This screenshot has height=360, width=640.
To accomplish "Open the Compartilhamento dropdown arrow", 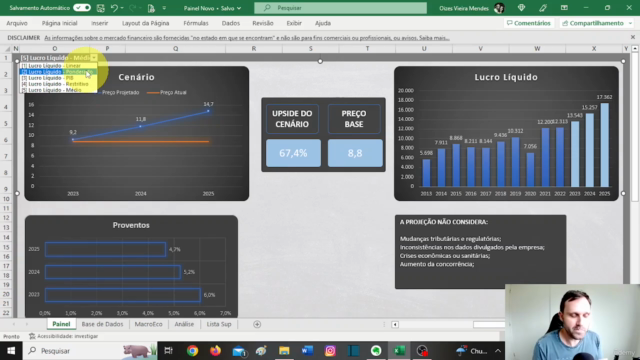I will tap(631, 23).
